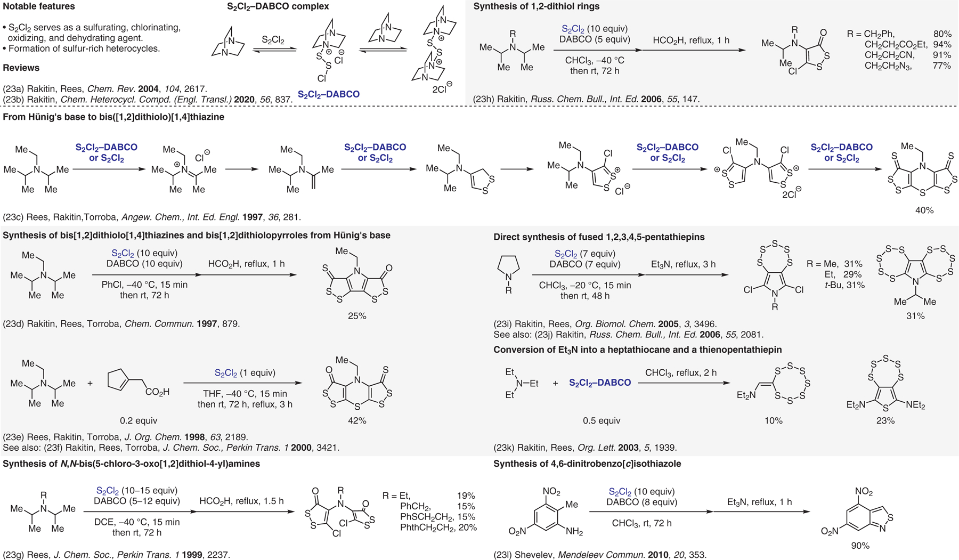Click 'DABCO (5–12 equiv)' reagent label

(x=137, y=501)
